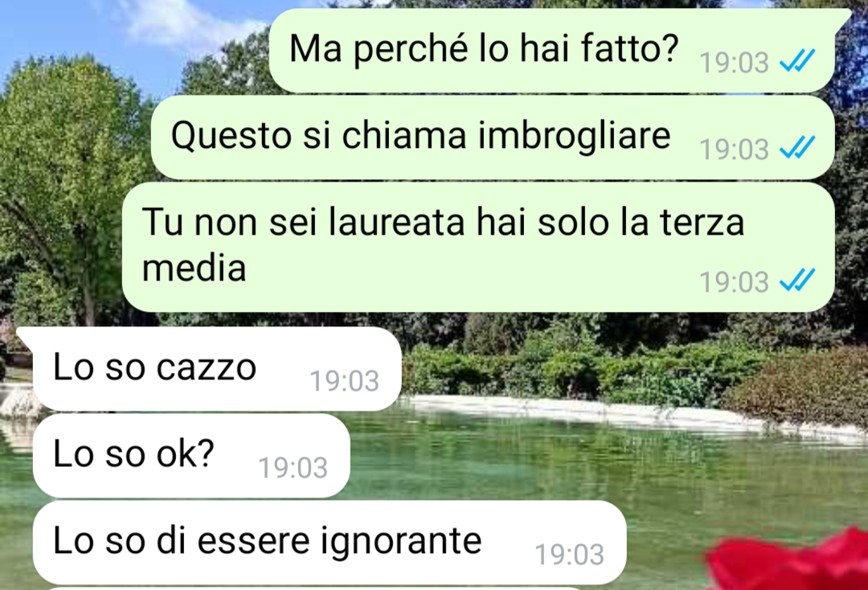The height and width of the screenshot is (590, 868).
Task: Tap the 'Ma perché lo hai fatto?' message
Action: coord(552,51)
